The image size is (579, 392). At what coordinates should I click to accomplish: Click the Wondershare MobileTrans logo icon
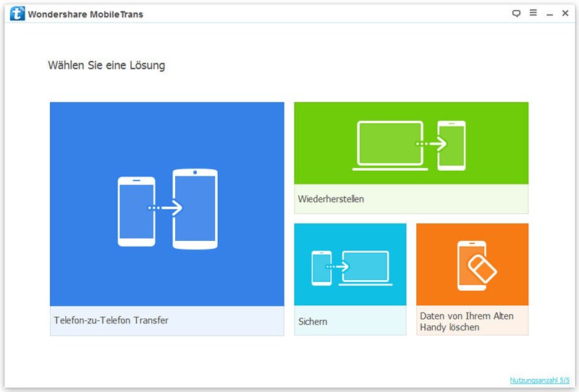pos(17,14)
